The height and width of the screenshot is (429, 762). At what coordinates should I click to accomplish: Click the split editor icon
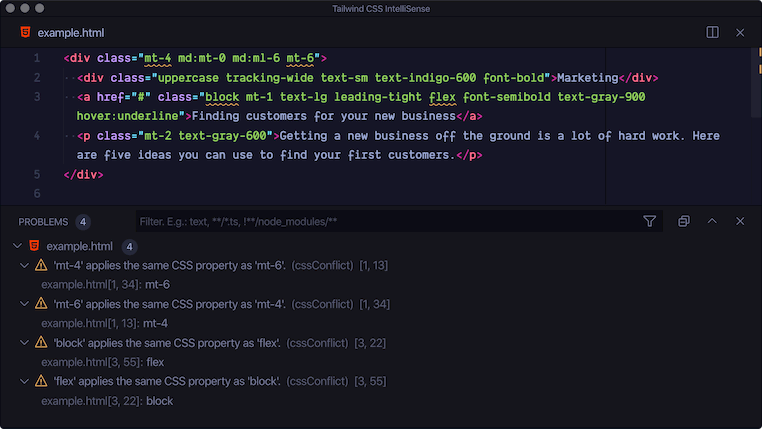coord(713,32)
